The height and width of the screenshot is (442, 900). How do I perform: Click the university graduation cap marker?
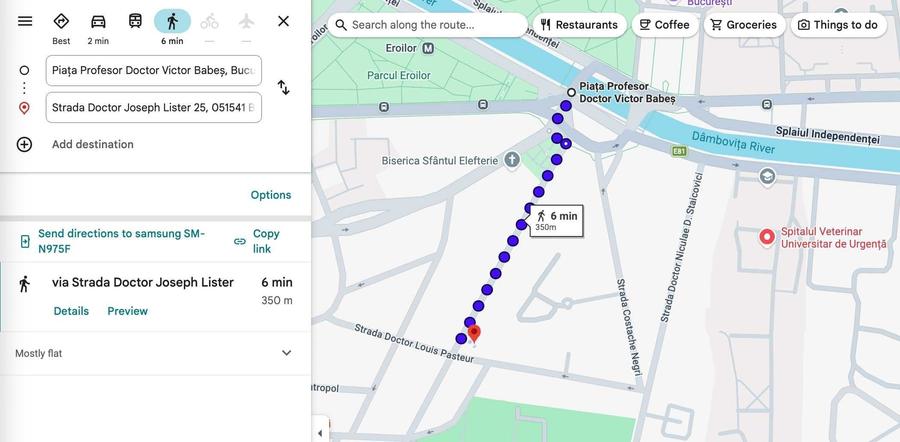coord(767,177)
